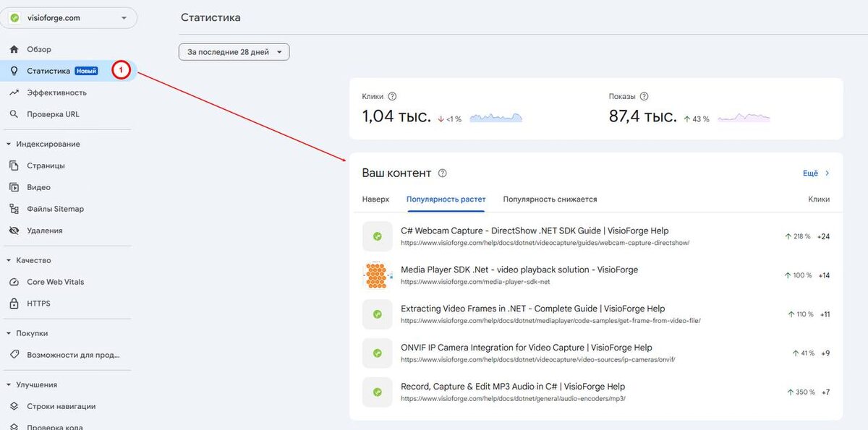The height and width of the screenshot is (430, 868).
Task: Open the C# Webcam Capture DirectShow page row
Action: click(x=596, y=236)
